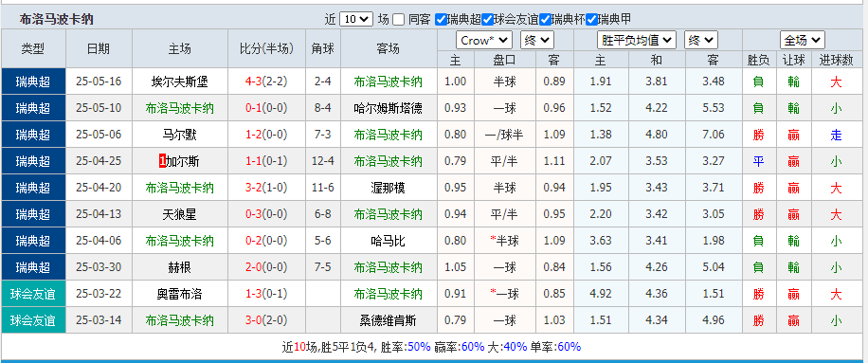Uncheck the 瑞典杯 checkbox

(545, 20)
